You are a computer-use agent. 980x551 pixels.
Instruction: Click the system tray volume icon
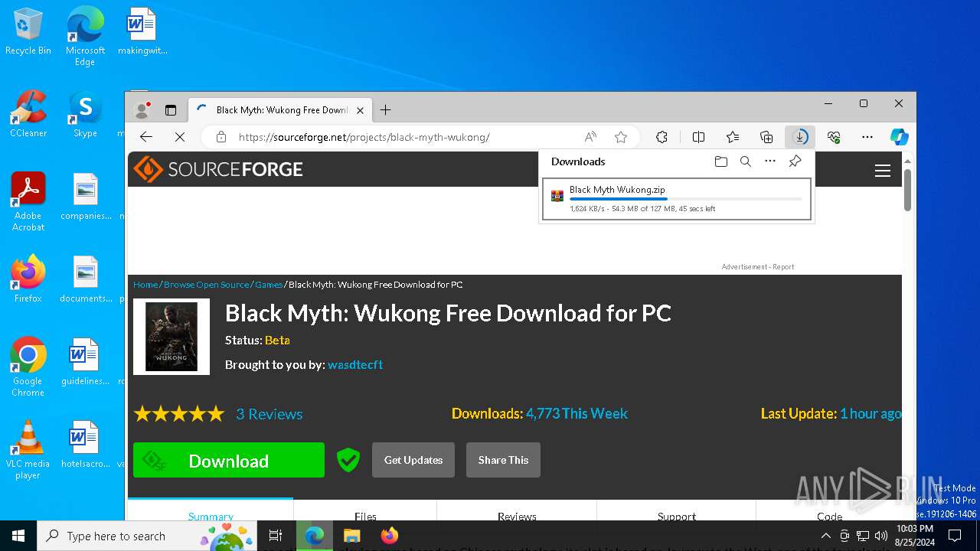point(881,536)
